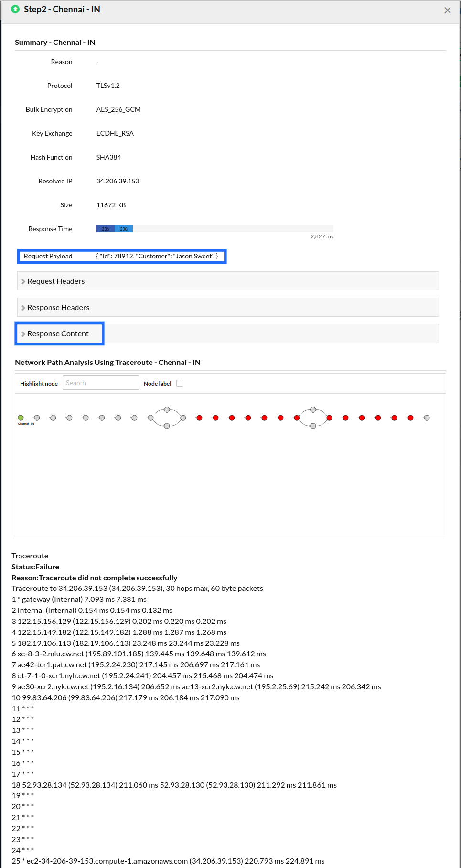Select the green Chennai - IN source node
Screen dimensions: 461x868
pyautogui.click(x=21, y=418)
